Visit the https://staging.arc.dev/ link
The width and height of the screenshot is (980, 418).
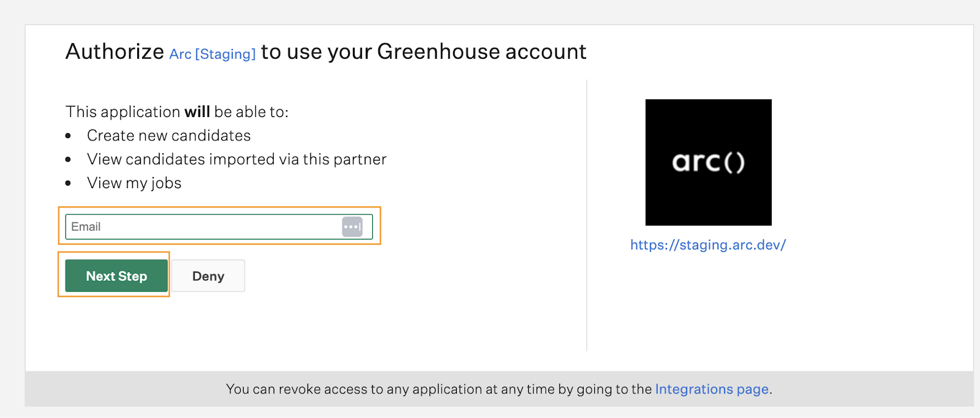708,245
